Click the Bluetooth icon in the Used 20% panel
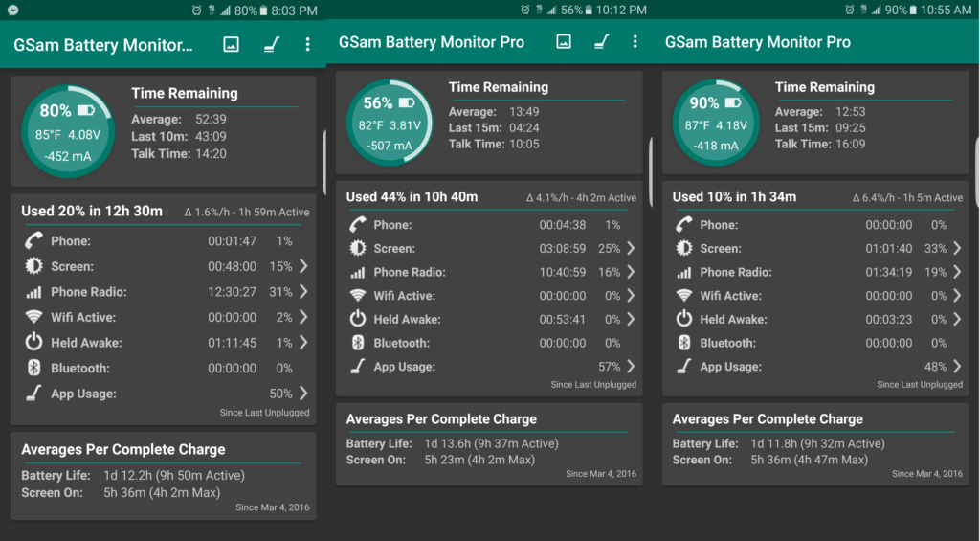Image resolution: width=980 pixels, height=541 pixels. coord(33,368)
